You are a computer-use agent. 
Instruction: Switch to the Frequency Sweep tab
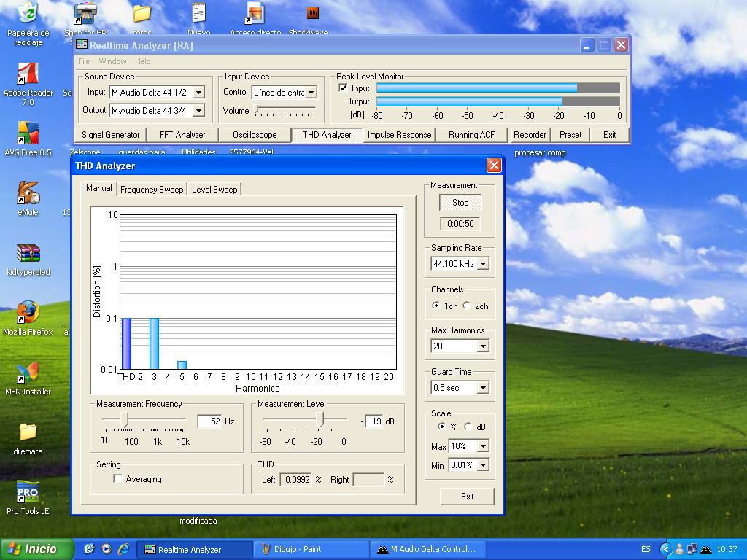pyautogui.click(x=152, y=190)
